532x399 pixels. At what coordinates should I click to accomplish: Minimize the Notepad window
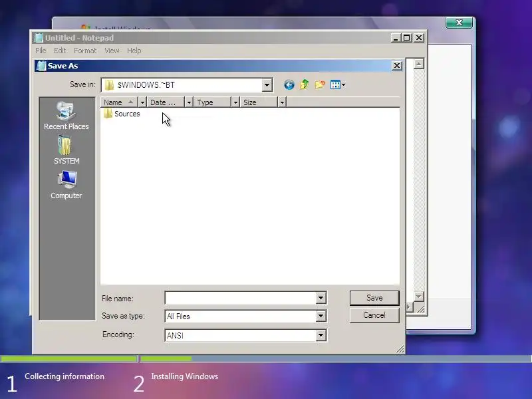point(396,38)
